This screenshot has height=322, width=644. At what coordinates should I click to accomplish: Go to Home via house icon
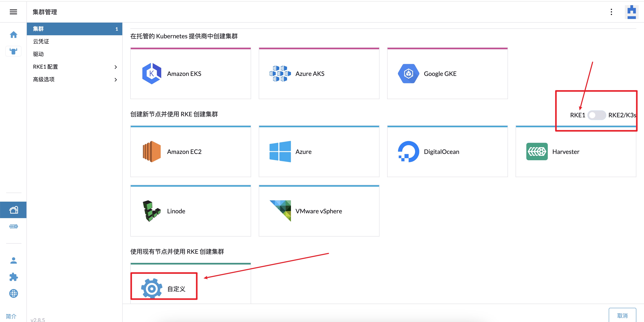13,34
